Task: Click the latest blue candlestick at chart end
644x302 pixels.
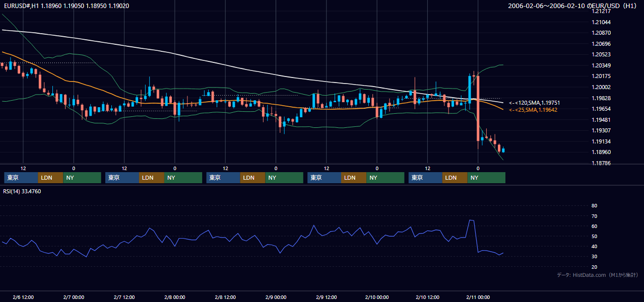Action: [503, 149]
